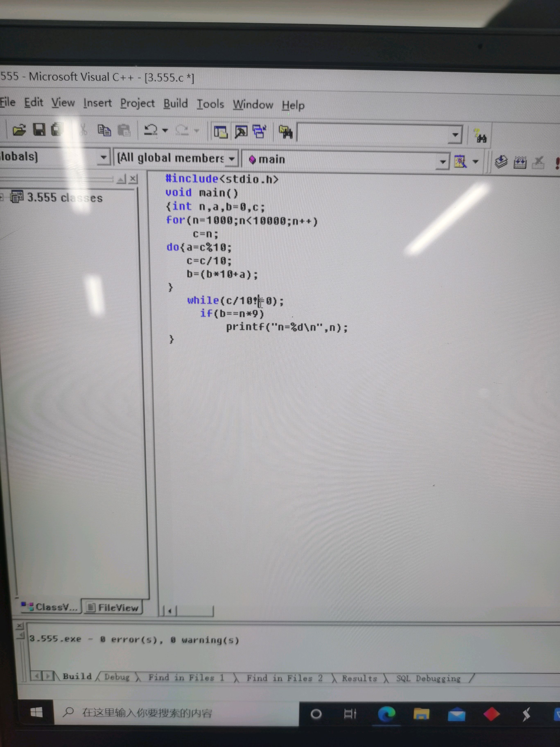Image resolution: width=560 pixels, height=747 pixels.
Task: Select the SQL Debugging tab
Action: pos(428,678)
